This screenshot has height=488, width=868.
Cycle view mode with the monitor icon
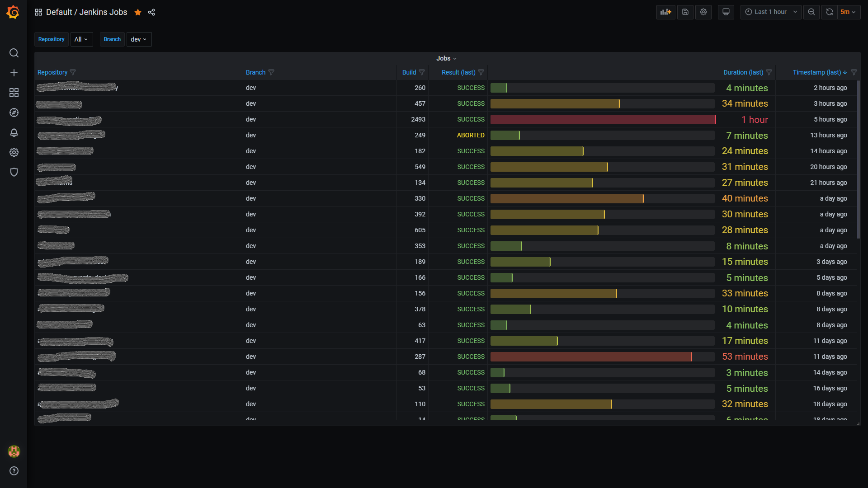[726, 12]
